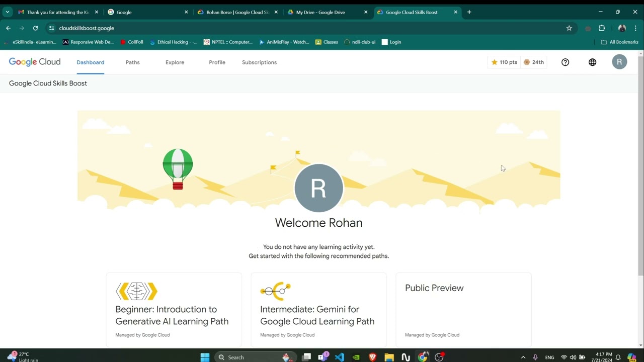The height and width of the screenshot is (362, 644).
Task: Open the help question mark icon
Action: pyautogui.click(x=566, y=62)
